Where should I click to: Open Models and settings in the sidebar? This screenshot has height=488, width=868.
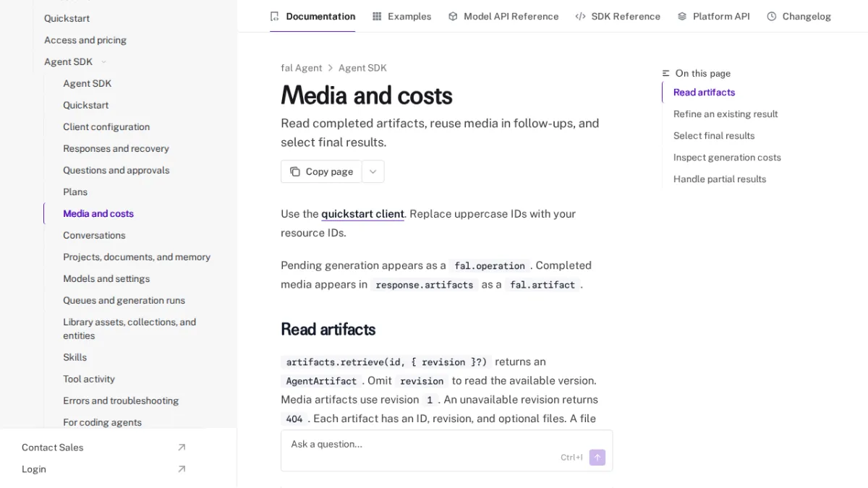point(106,279)
